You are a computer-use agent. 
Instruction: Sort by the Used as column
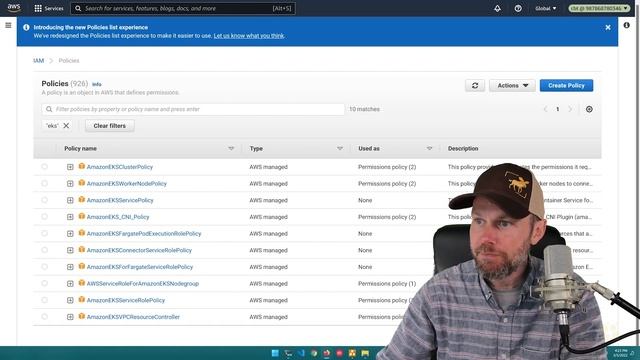[429, 149]
